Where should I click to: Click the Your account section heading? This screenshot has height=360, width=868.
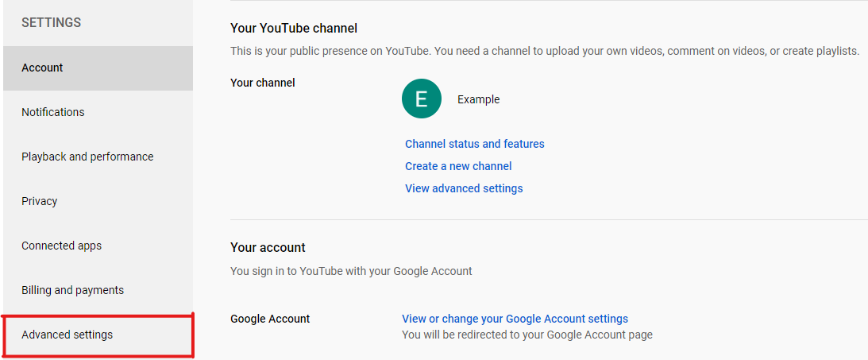268,247
